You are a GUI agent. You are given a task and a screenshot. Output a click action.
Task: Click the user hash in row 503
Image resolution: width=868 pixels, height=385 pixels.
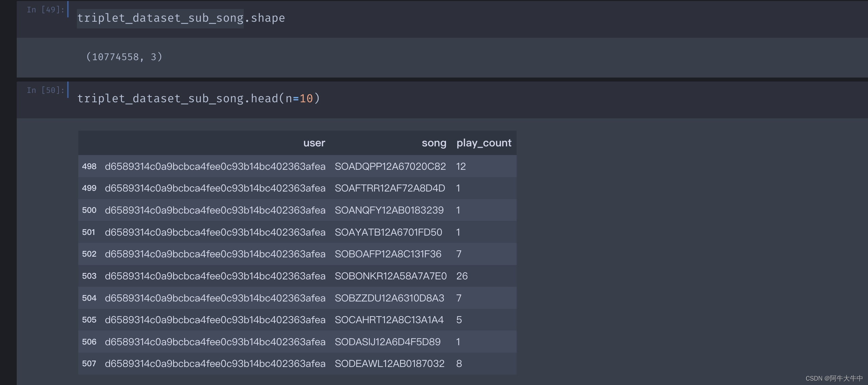coord(215,276)
